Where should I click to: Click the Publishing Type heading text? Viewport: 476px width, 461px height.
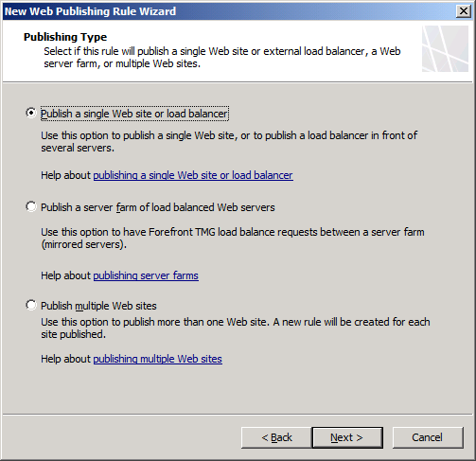[x=65, y=37]
